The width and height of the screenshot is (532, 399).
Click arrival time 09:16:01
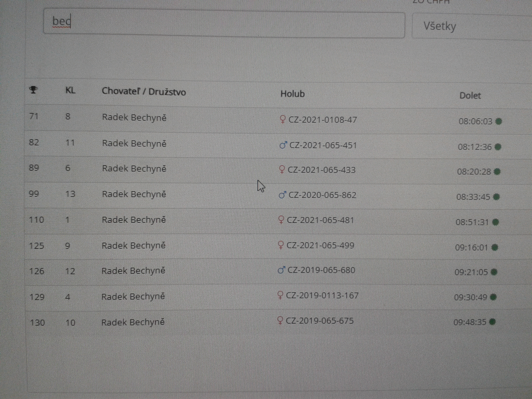(471, 248)
